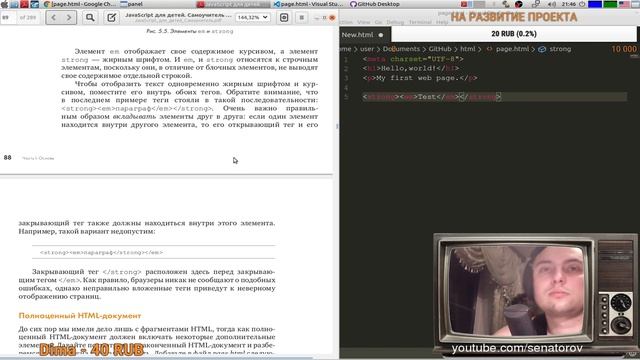
Task: Click 'user' in the VS Code breadcrumb
Action: point(367,49)
